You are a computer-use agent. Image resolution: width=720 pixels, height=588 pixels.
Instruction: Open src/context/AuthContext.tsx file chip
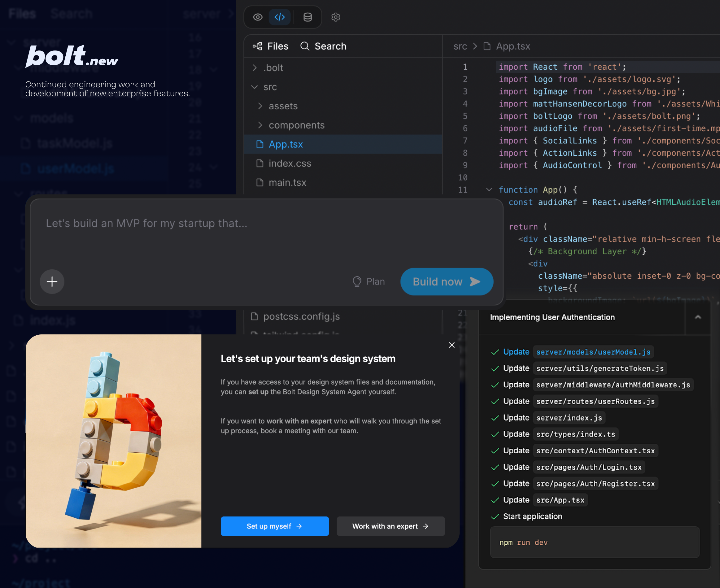click(596, 451)
